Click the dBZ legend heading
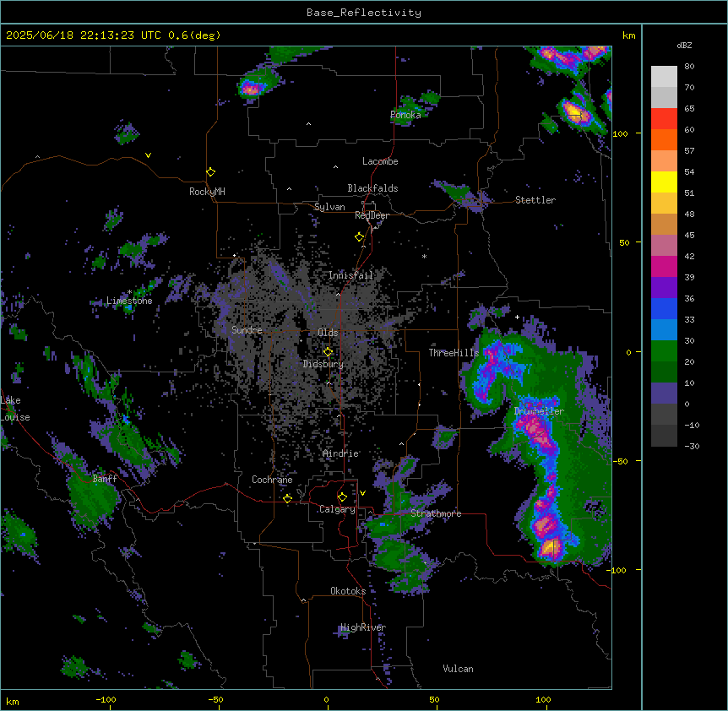Screen dimensions: 728x711 point(684,45)
